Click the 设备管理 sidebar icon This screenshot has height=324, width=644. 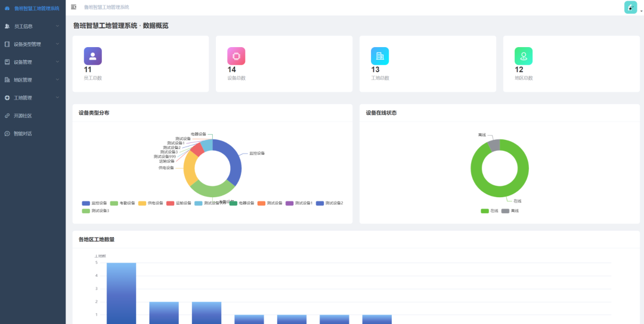[x=7, y=62]
